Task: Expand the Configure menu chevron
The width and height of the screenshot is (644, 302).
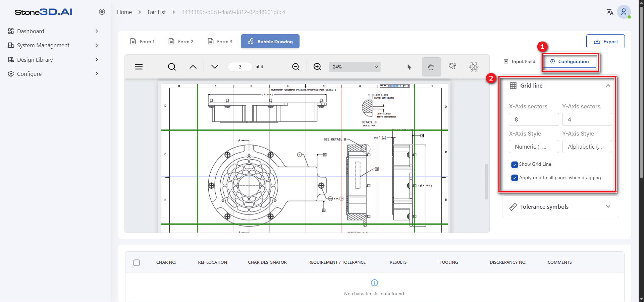Action: point(97,73)
